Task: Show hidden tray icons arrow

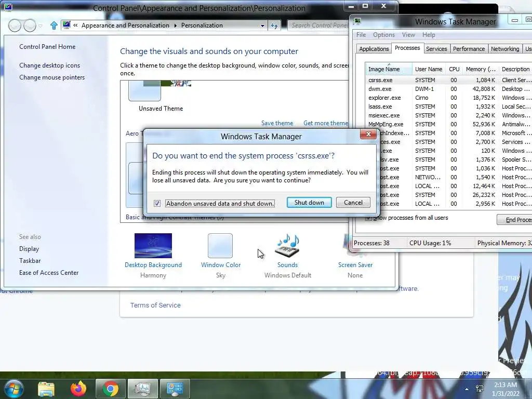Action: pos(467,389)
